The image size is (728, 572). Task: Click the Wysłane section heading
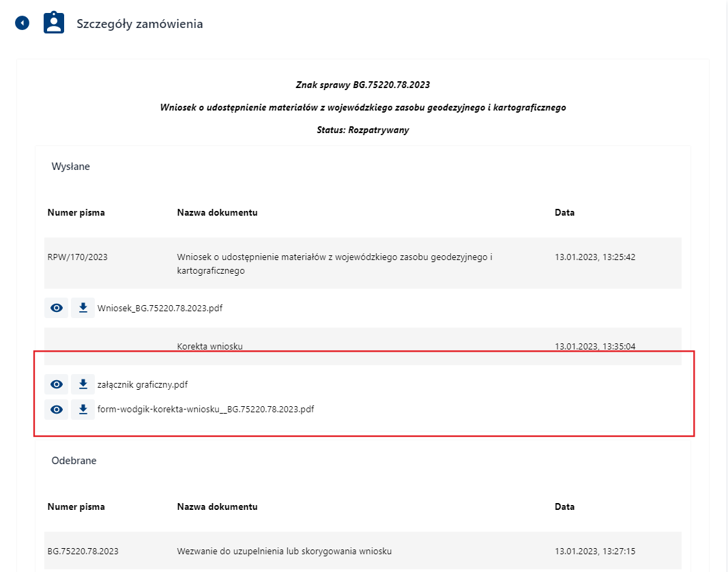pyautogui.click(x=70, y=167)
